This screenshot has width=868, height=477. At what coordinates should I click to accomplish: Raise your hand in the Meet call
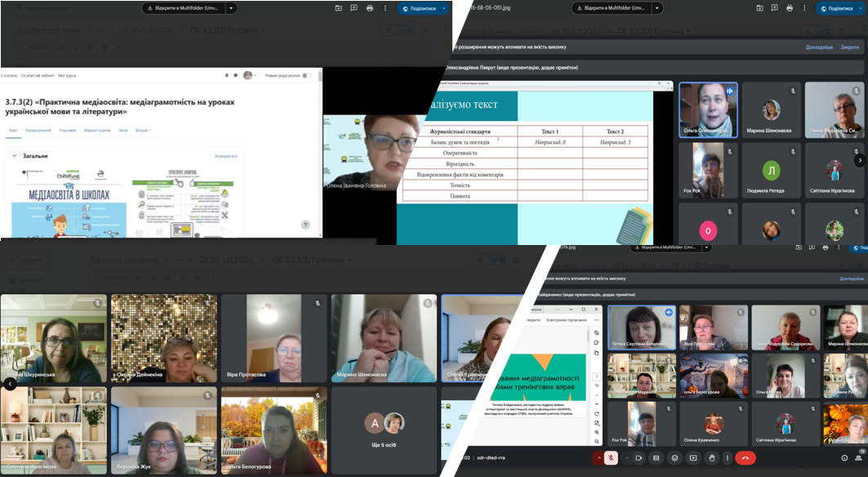(x=712, y=457)
